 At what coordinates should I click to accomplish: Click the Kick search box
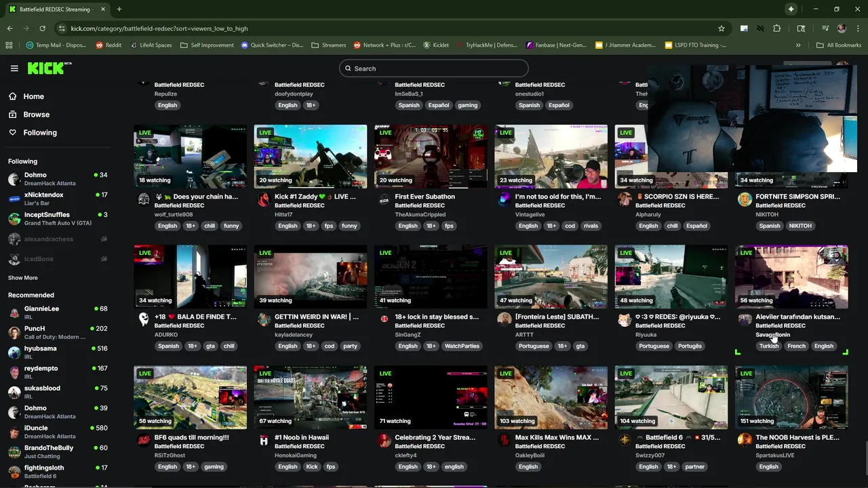[433, 68]
